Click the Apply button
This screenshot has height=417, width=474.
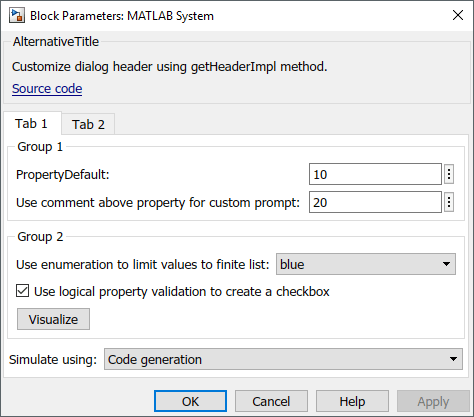point(433,401)
